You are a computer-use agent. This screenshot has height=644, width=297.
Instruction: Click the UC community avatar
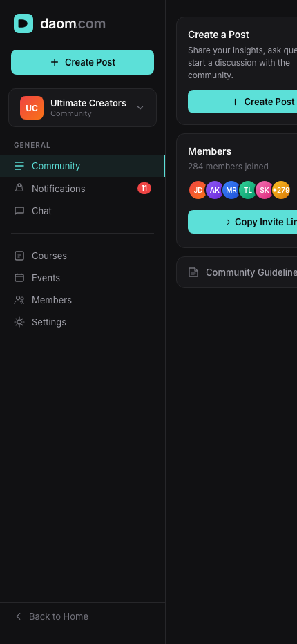click(32, 108)
